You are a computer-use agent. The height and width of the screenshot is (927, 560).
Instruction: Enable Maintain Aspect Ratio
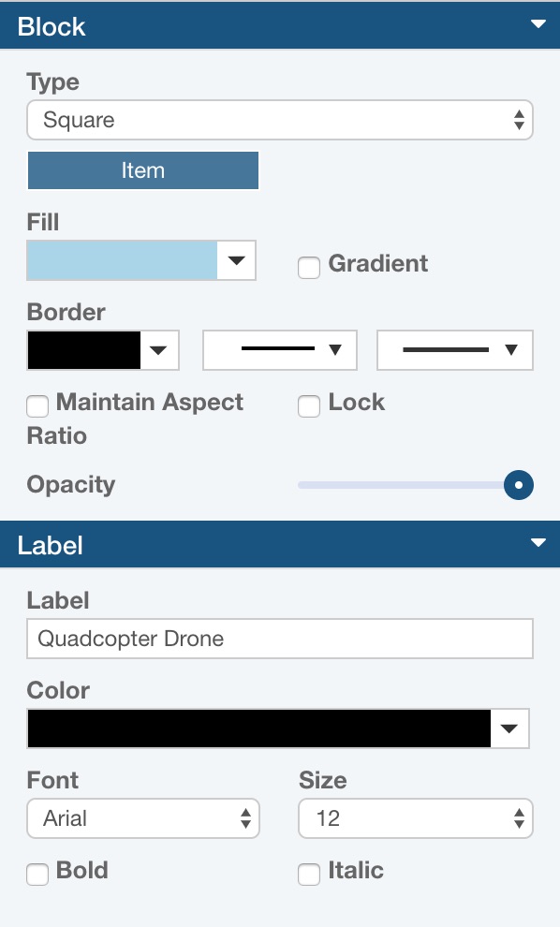click(37, 406)
